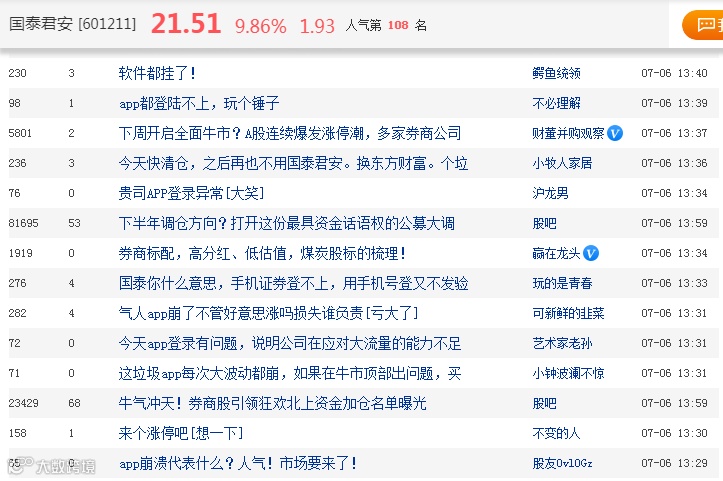The height and width of the screenshot is (481, 723).
Task: Click the popularity rank 108
Action: 398,25
